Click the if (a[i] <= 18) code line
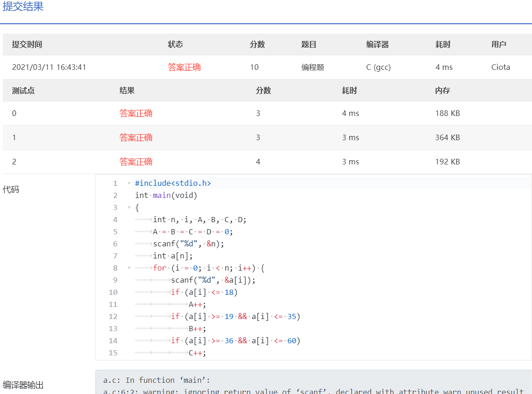 [204, 292]
